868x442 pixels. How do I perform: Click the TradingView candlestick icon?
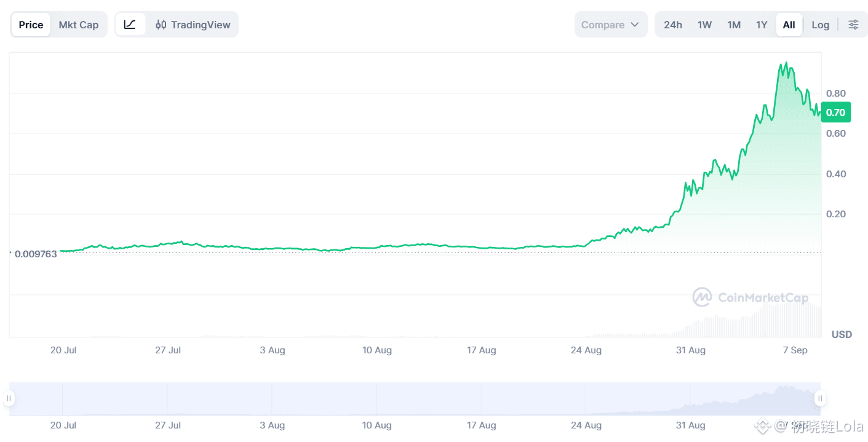(x=161, y=25)
